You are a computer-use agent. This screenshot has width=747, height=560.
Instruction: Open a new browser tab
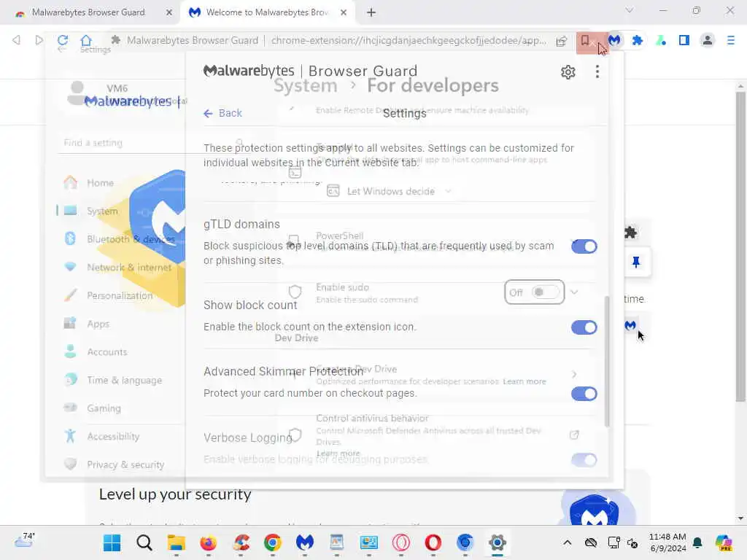point(371,13)
